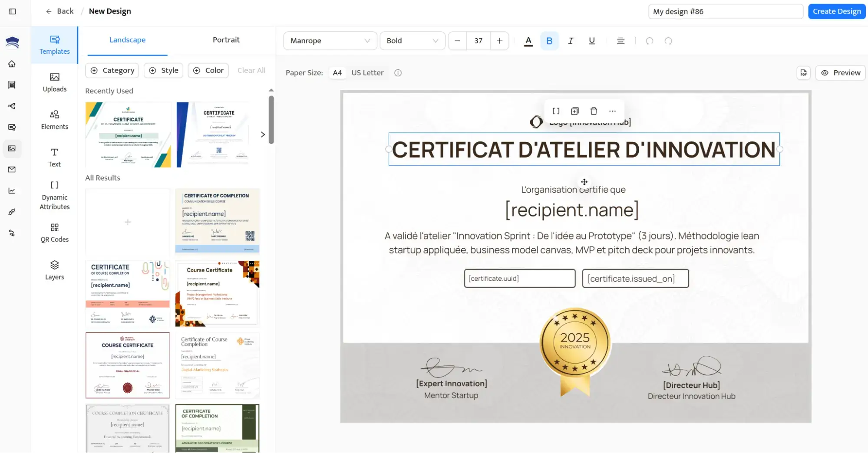This screenshot has width=868, height=453.
Task: Expand the Category filter
Action: (112, 70)
